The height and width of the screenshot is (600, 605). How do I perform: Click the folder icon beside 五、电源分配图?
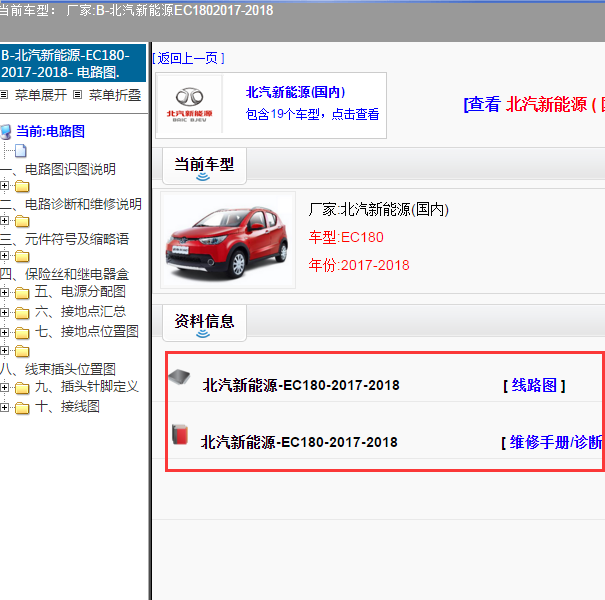(x=22, y=293)
